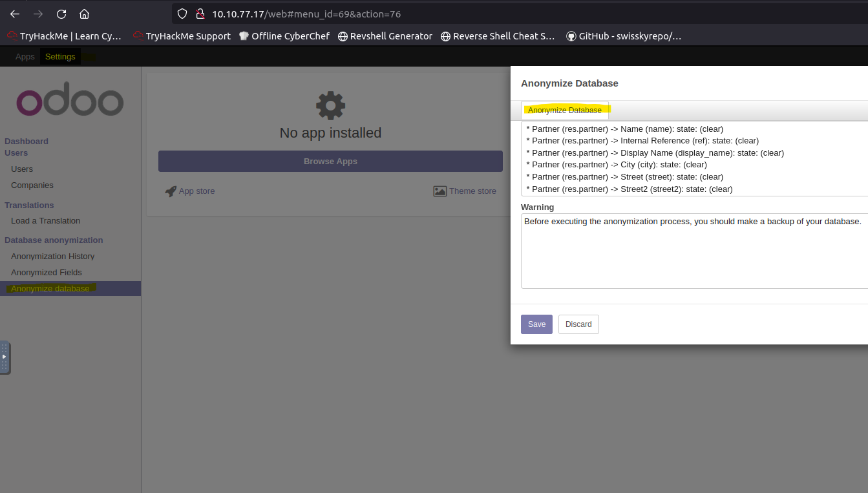Open the Settings menu
Screen dimensions: 868x493
click(x=60, y=57)
